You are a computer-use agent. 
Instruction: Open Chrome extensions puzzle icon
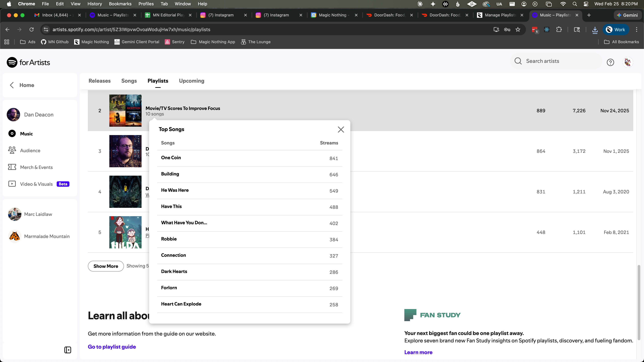pos(559,29)
